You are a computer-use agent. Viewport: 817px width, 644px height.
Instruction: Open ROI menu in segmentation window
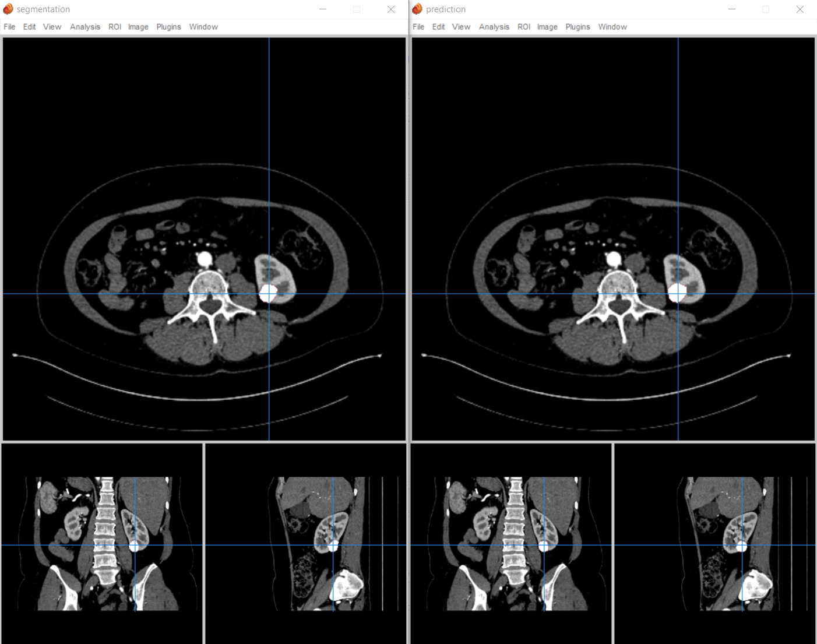(115, 27)
